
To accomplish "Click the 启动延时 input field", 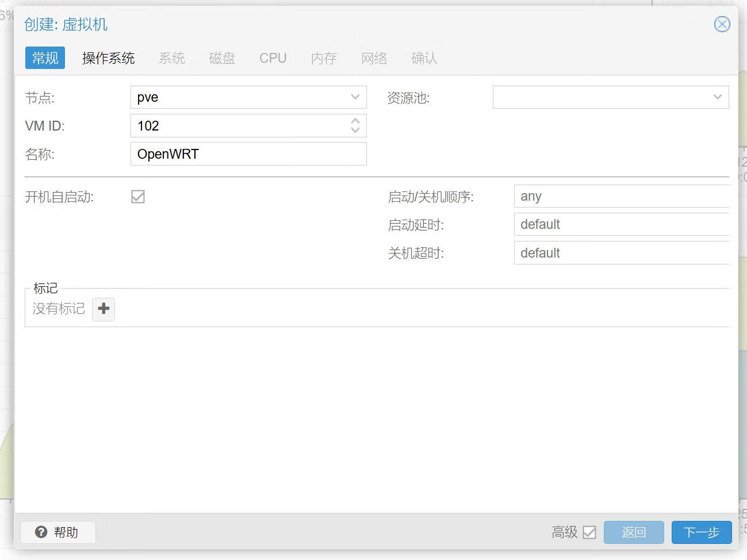I will point(621,224).
